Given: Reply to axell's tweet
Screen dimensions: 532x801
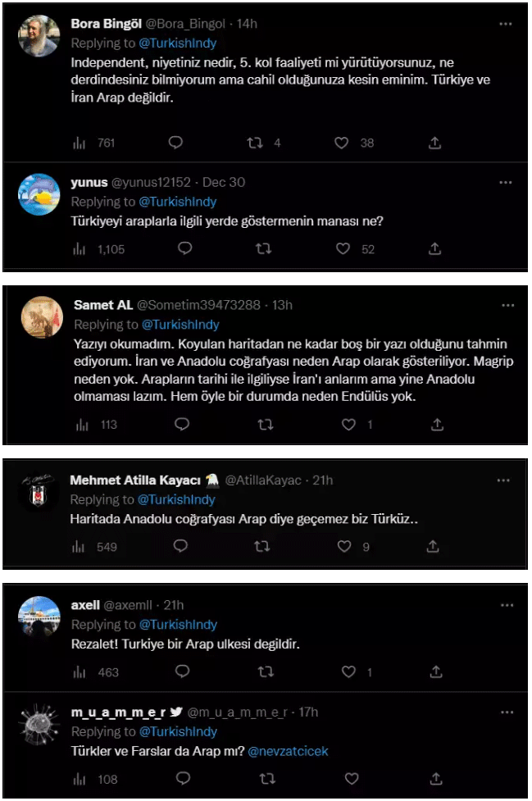Looking at the screenshot, I should coord(183,671).
